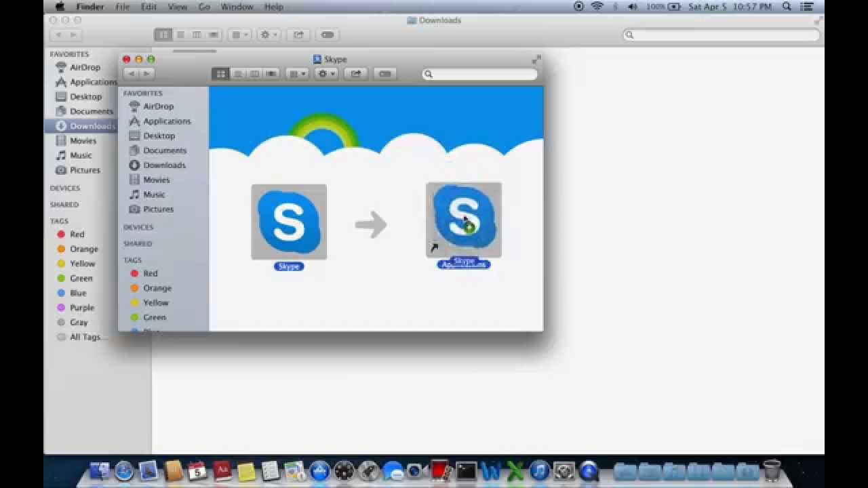Go back in the Skype window
This screenshot has height=488, width=868.
click(131, 74)
